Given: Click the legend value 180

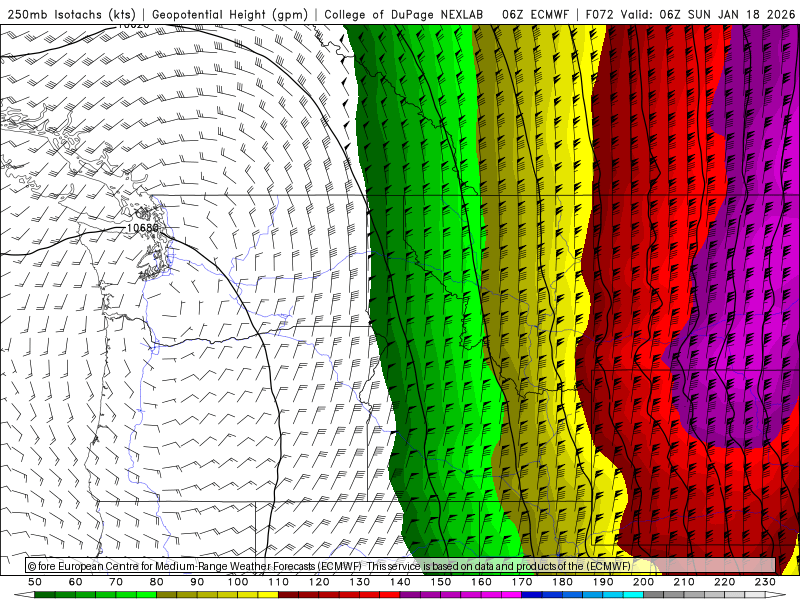Looking at the screenshot, I should tap(562, 582).
